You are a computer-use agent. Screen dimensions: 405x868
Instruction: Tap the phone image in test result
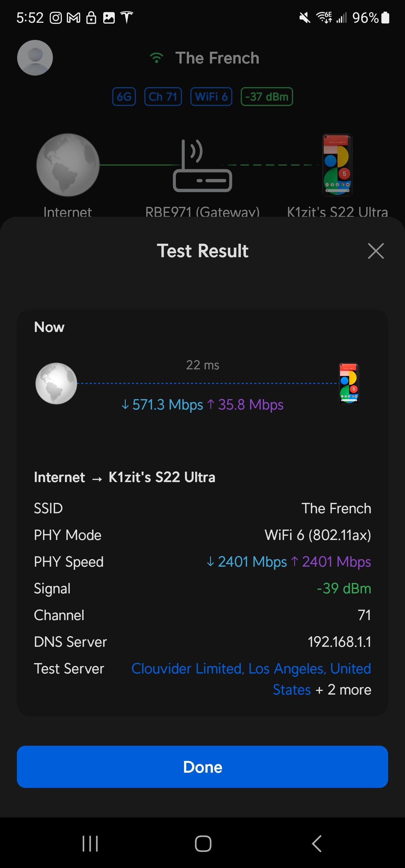pos(349,383)
